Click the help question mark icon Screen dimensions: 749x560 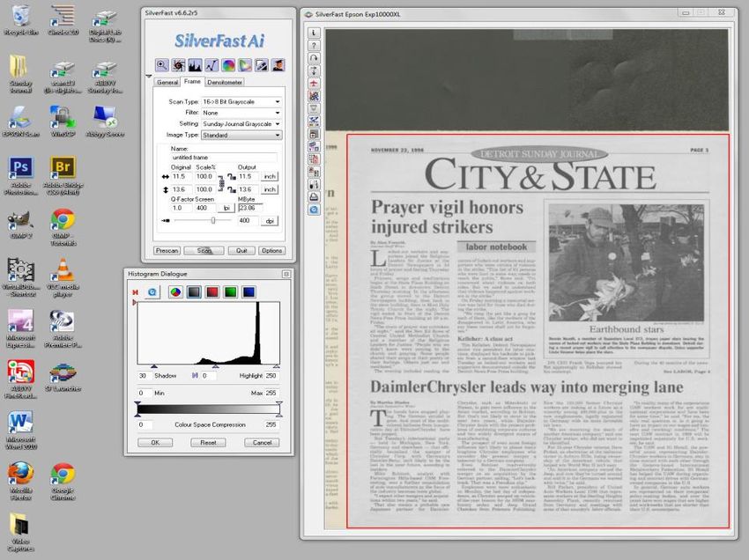click(314, 46)
